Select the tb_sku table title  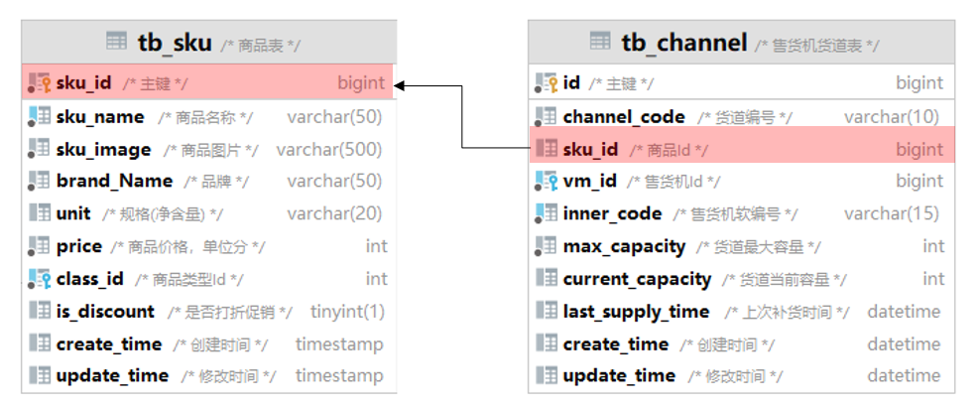[175, 42]
